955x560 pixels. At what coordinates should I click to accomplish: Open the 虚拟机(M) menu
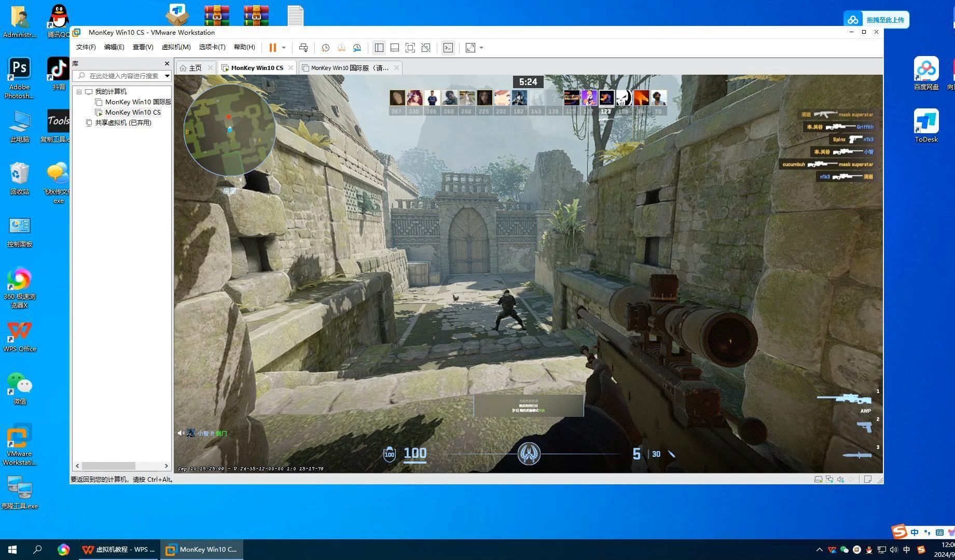(x=176, y=47)
